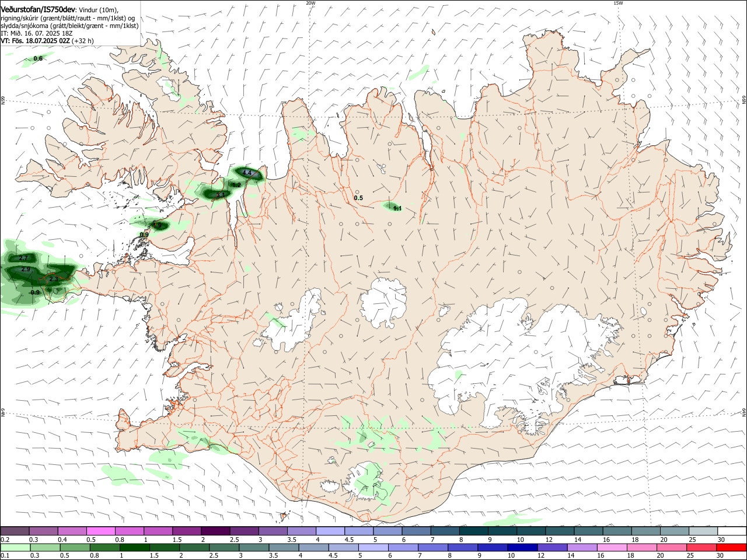Select the lower legend swatch starting at 14
The image size is (747, 560).
[x=582, y=547]
